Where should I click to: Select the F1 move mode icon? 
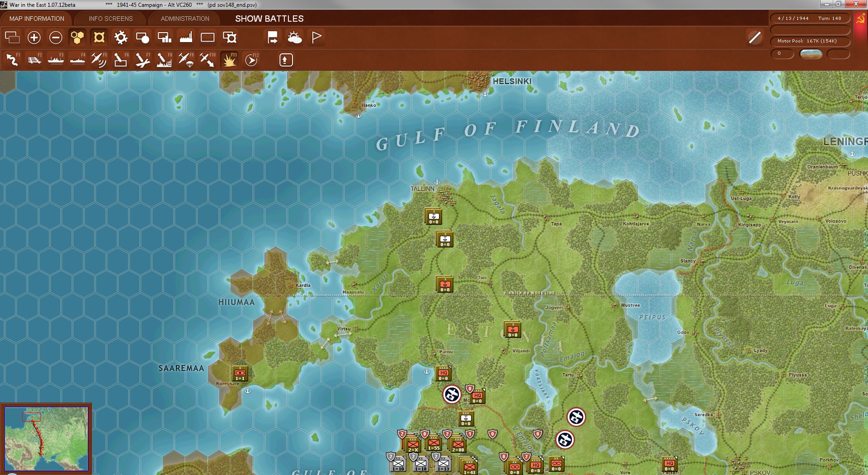[12, 60]
